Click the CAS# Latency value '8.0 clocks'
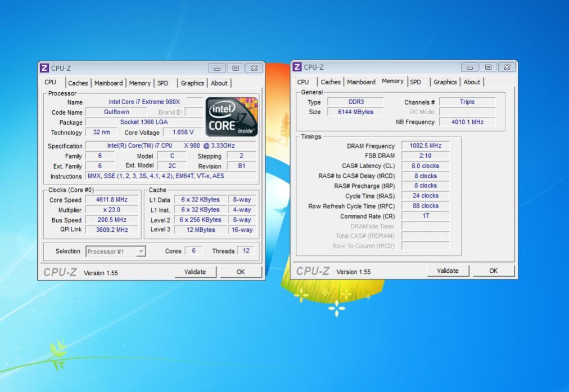The height and width of the screenshot is (392, 569). click(425, 166)
